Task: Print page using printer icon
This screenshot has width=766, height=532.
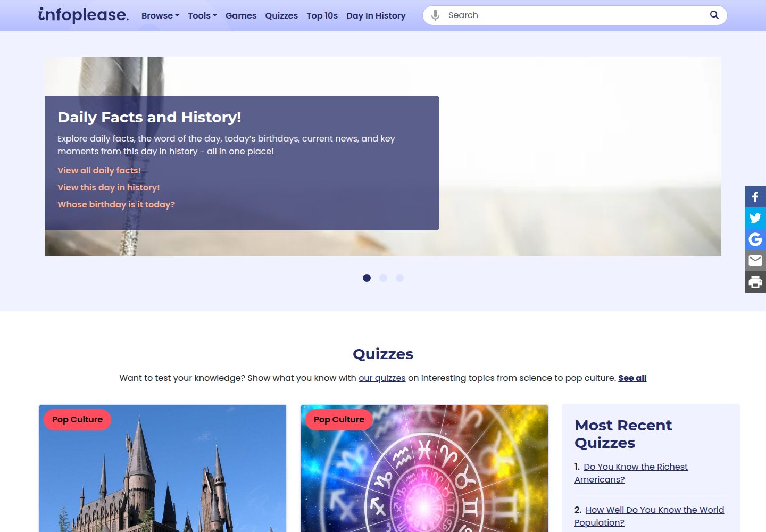Action: [755, 282]
